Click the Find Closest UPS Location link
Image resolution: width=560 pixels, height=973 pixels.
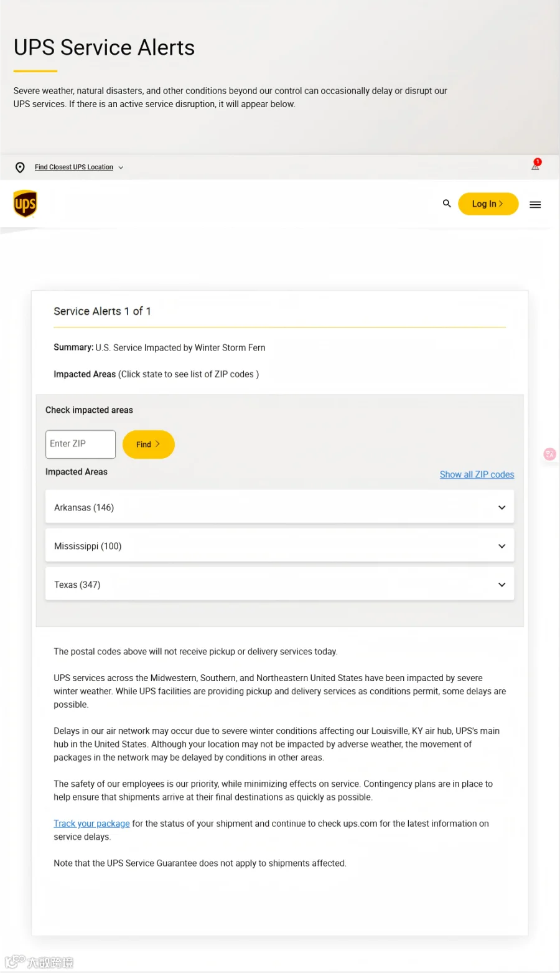[x=74, y=167]
